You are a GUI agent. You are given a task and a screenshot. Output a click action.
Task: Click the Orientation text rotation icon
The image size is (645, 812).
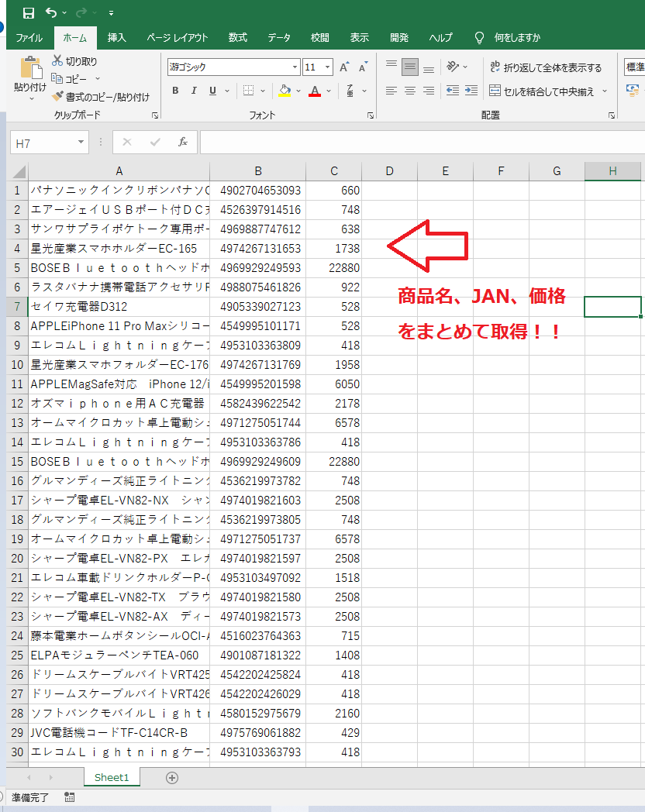pos(453,67)
